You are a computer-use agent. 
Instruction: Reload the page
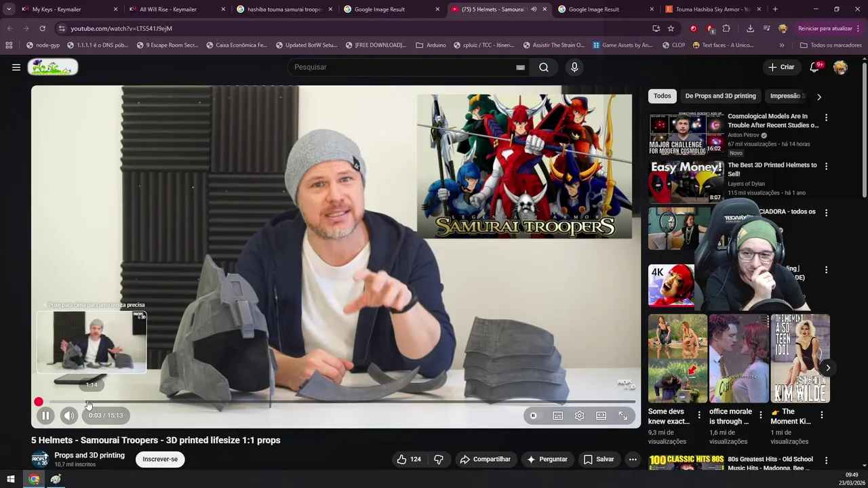pyautogui.click(x=42, y=28)
